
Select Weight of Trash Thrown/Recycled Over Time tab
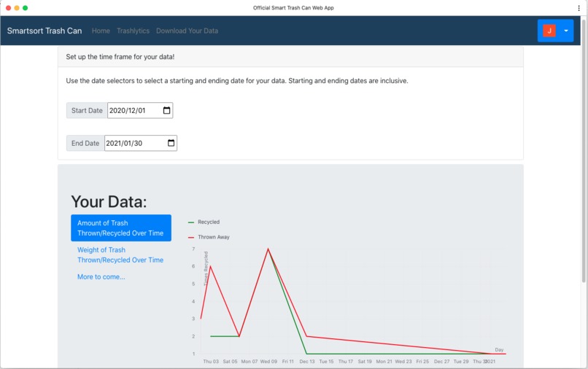tap(121, 255)
